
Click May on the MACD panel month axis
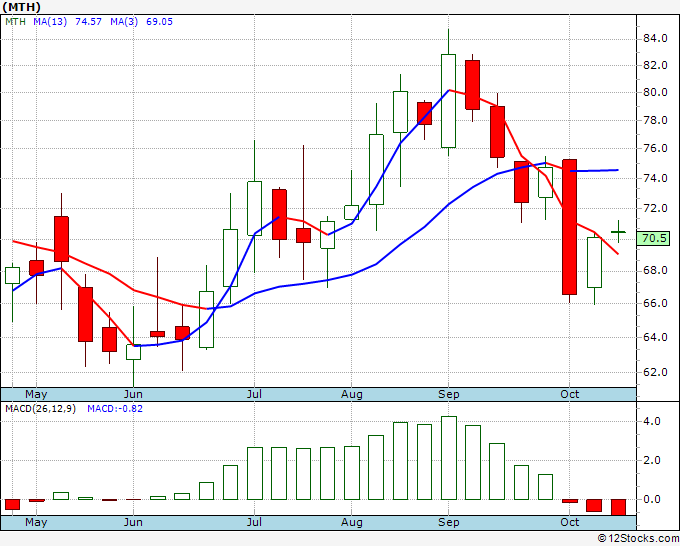pyautogui.click(x=36, y=522)
